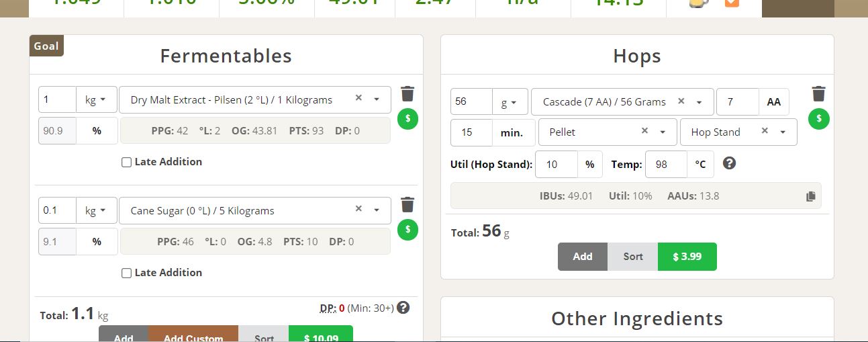Delete the Dry Malt Extract fermentable via trash icon
Viewport: 868px width, 342px height.
(x=407, y=93)
